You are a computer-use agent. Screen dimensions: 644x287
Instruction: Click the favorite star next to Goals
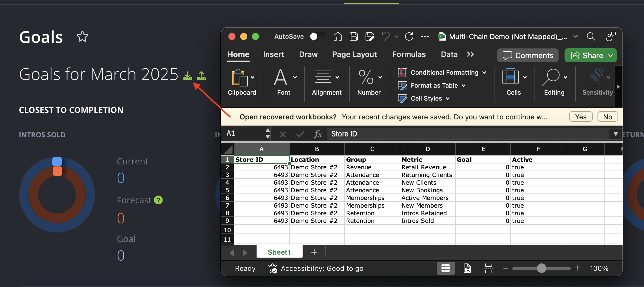(82, 37)
